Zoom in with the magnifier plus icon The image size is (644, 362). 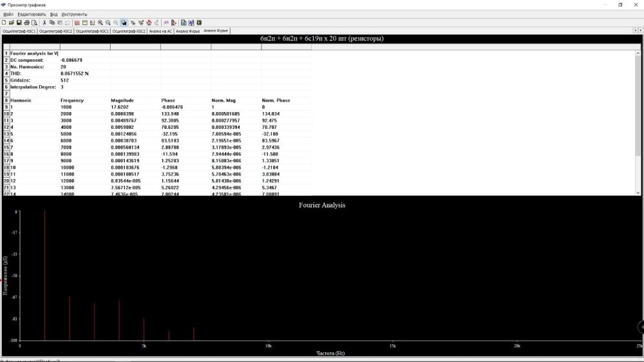[100, 22]
